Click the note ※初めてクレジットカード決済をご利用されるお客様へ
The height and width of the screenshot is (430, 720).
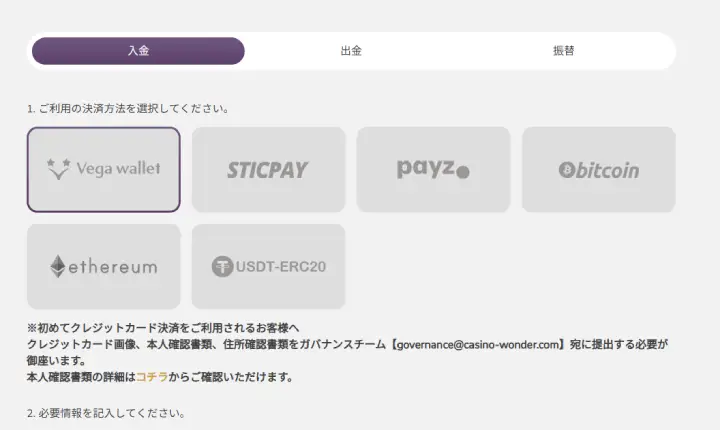163,328
